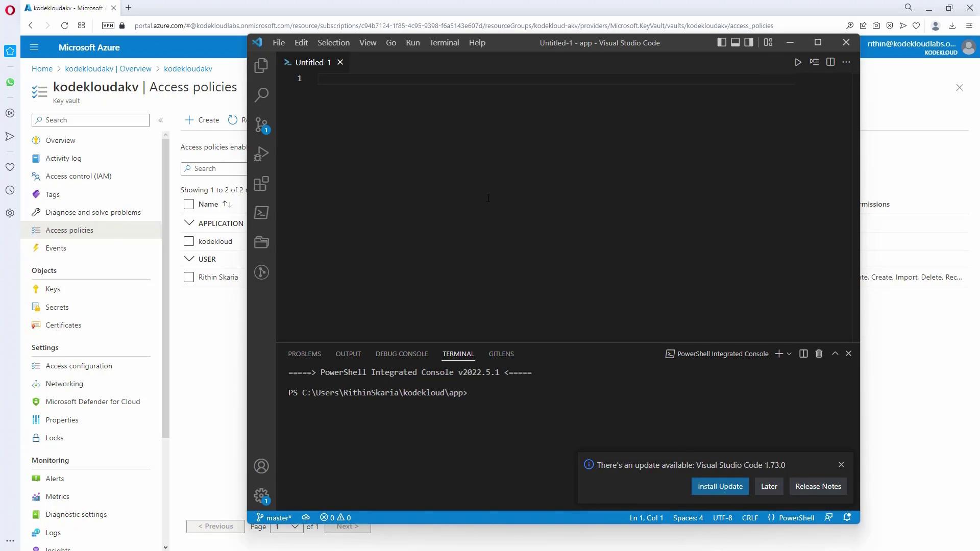The width and height of the screenshot is (980, 551).
Task: Open the Extensions view icon
Action: tap(261, 184)
